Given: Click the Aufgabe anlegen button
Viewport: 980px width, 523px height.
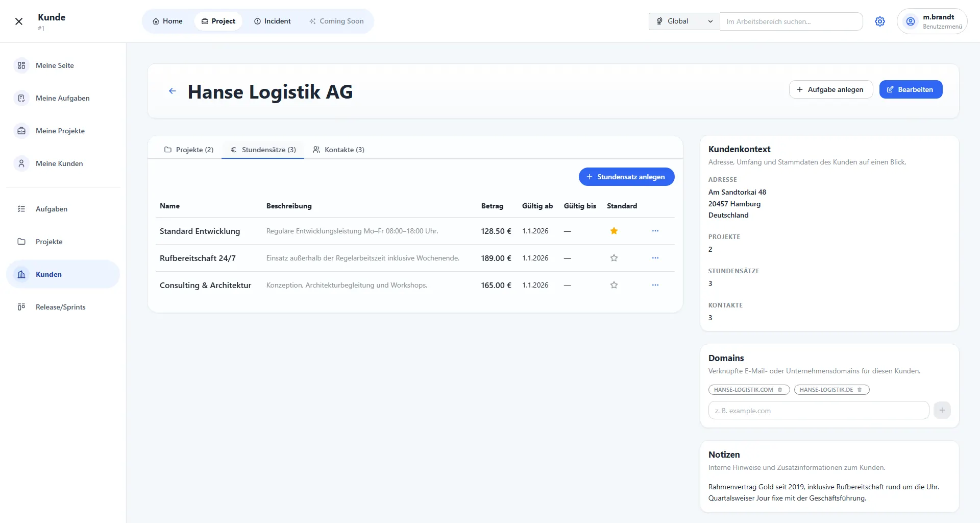Looking at the screenshot, I should point(831,89).
